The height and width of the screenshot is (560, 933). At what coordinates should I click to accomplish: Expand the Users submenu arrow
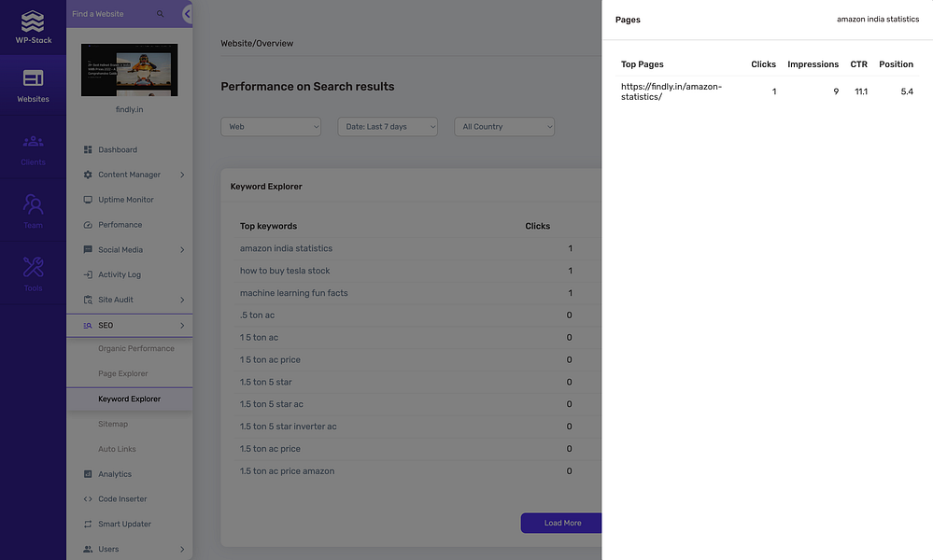182,549
